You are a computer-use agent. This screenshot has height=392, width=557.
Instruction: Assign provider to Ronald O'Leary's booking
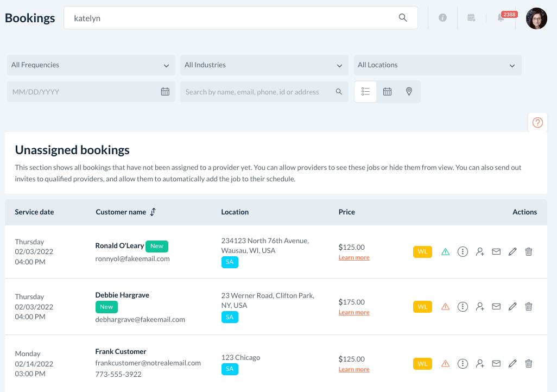(x=480, y=252)
